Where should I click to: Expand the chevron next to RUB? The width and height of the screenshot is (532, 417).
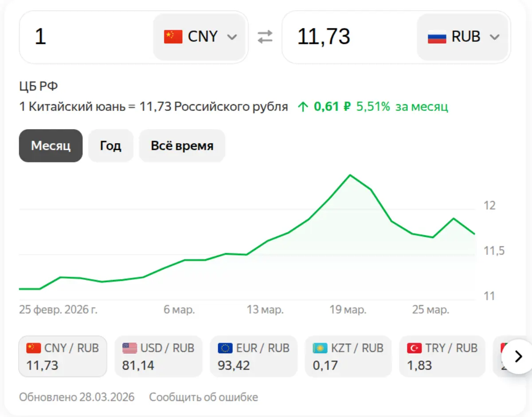point(494,37)
